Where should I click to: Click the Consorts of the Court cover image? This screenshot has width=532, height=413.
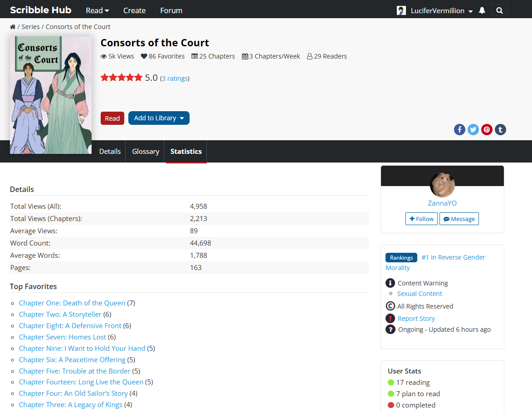(x=51, y=95)
